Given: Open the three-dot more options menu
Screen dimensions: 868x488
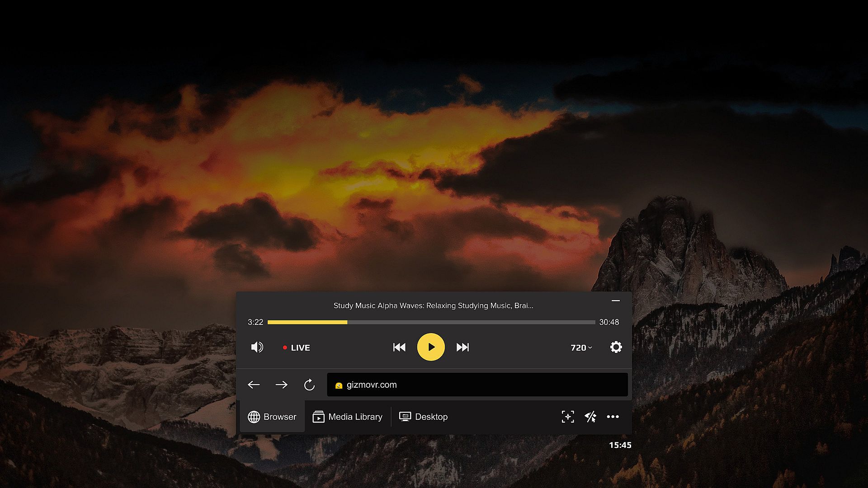Looking at the screenshot, I should tap(613, 417).
